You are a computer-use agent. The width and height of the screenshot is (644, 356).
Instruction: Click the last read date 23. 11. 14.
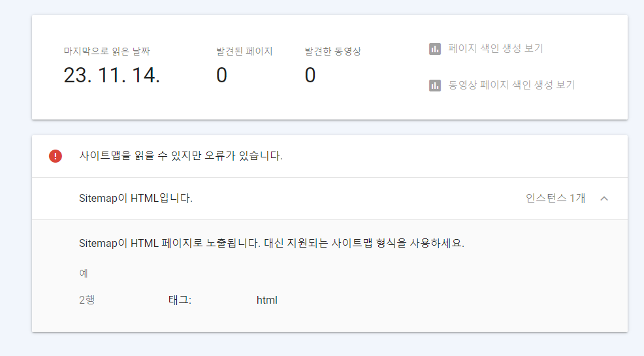[112, 75]
